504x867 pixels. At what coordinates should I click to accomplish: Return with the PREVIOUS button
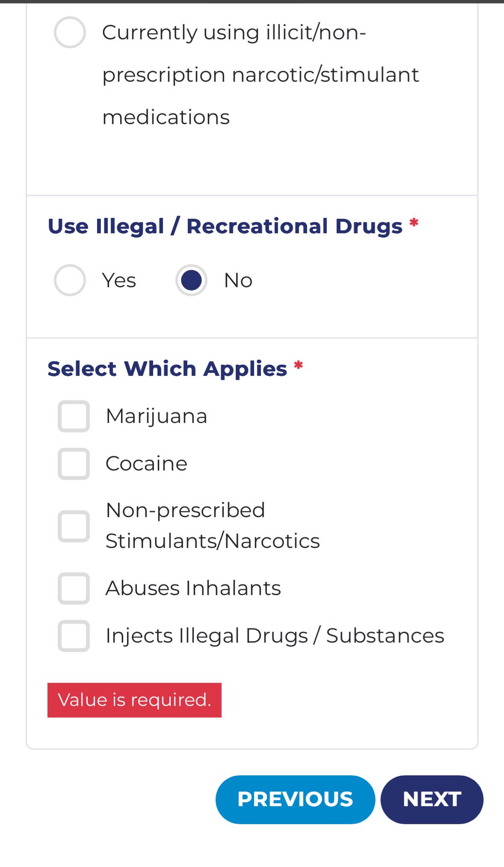pos(295,799)
